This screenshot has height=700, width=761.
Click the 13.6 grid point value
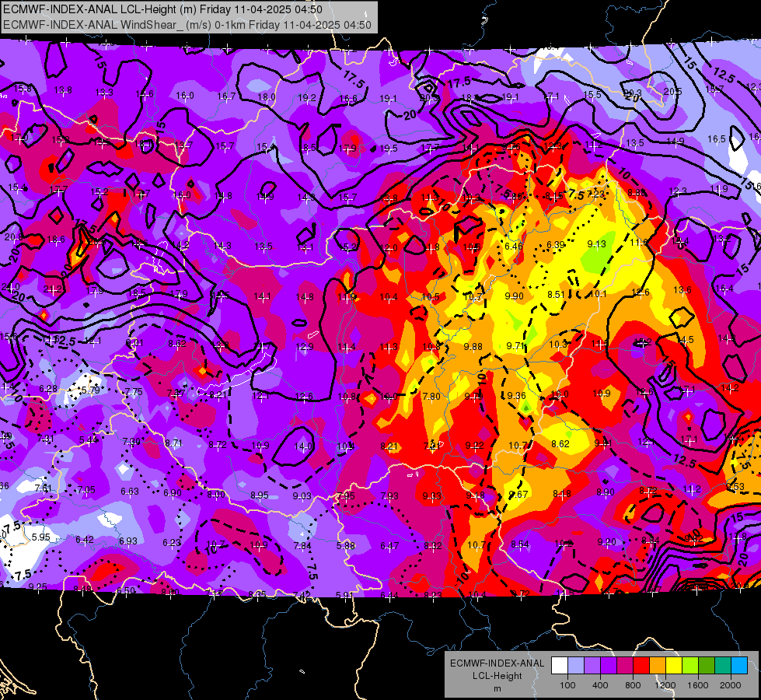(682, 290)
